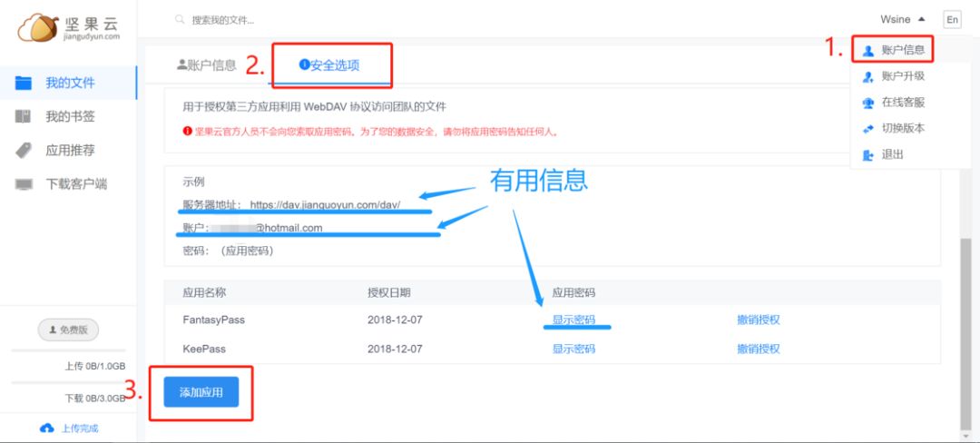Click the 上传 0B/1.0GB usage bar

point(69,350)
